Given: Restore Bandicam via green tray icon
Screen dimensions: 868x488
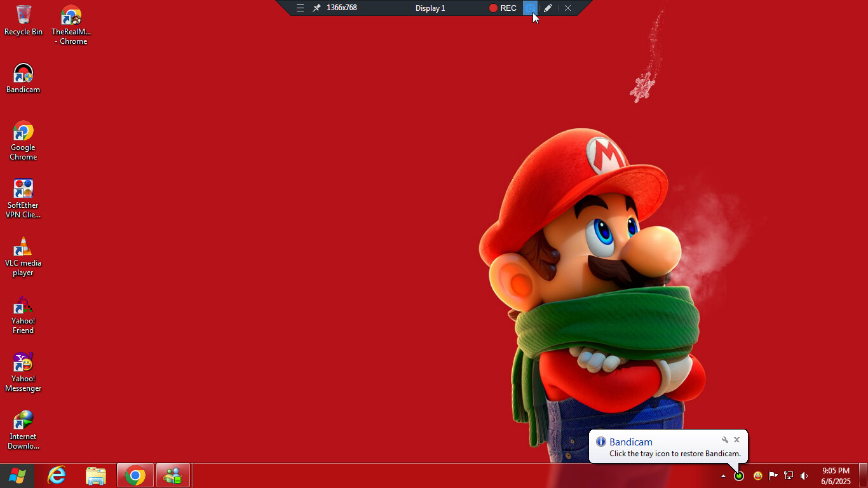Looking at the screenshot, I should pos(739,476).
